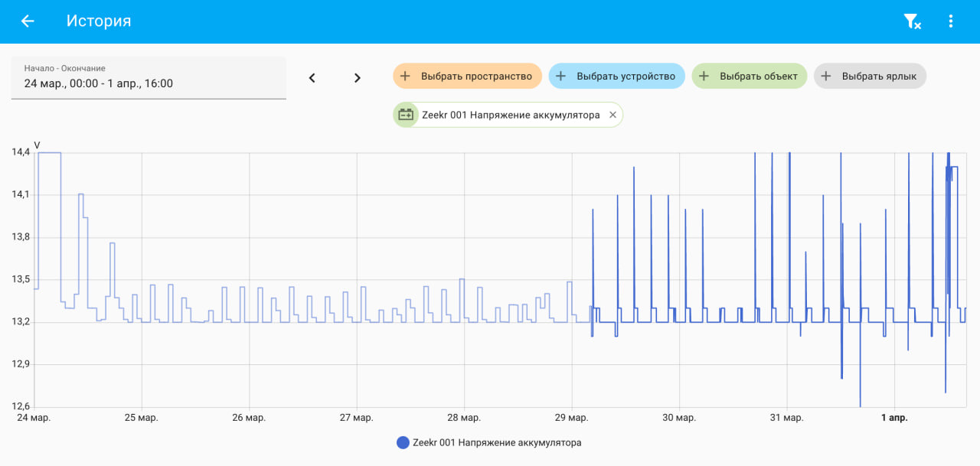This screenshot has height=466, width=980.
Task: Toggle Zeekr 001 legend series visibility
Action: [x=489, y=442]
